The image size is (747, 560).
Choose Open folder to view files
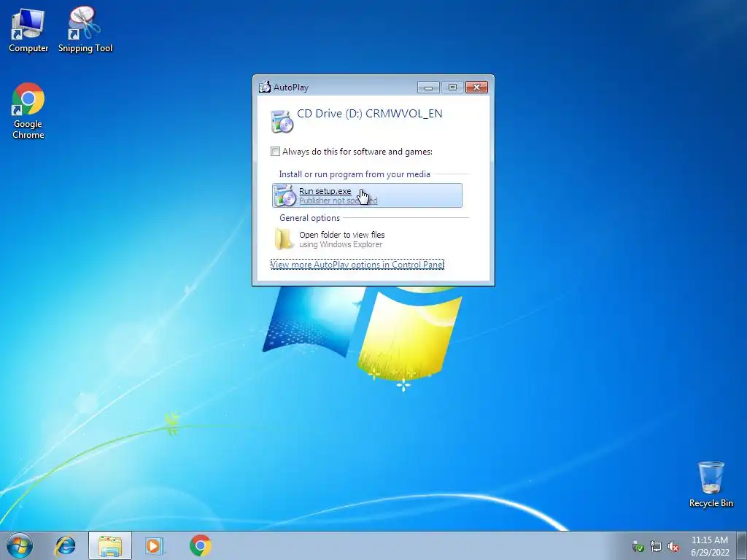(x=368, y=239)
